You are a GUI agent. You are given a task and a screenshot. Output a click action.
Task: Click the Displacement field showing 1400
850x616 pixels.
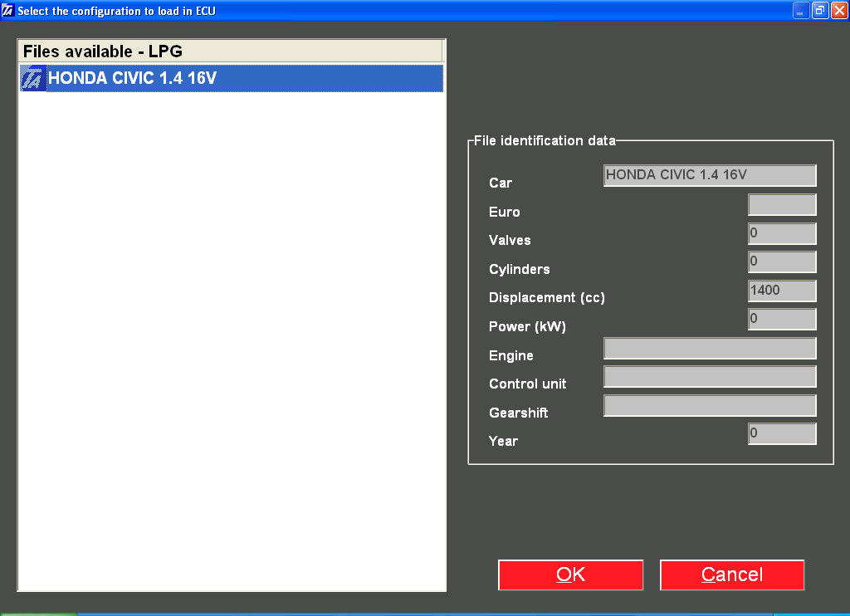(x=782, y=291)
